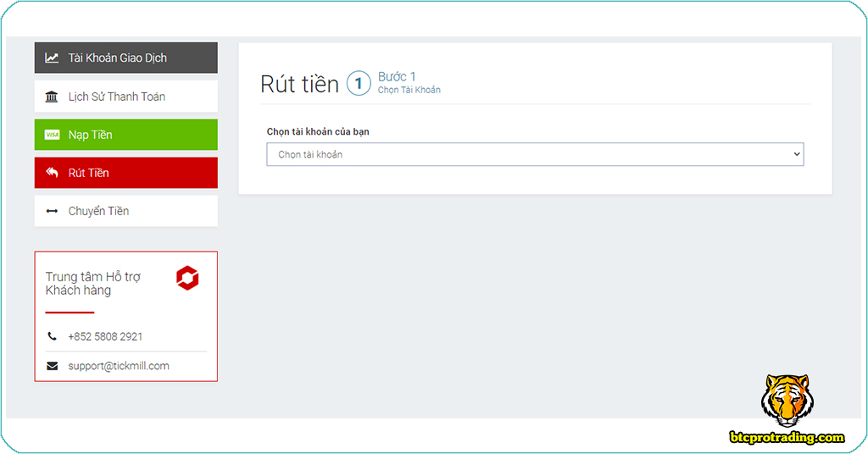The height and width of the screenshot is (454, 868).
Task: Click the VISA card icon on Nạp Tiền
Action: tap(53, 135)
